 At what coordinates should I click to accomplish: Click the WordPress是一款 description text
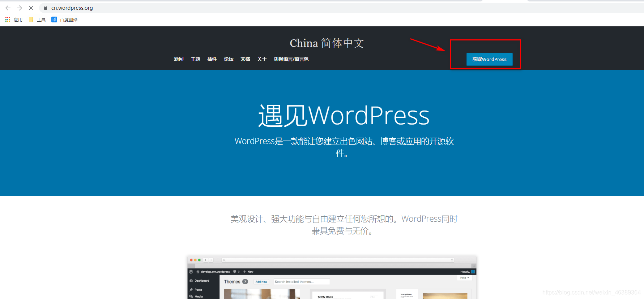(344, 147)
